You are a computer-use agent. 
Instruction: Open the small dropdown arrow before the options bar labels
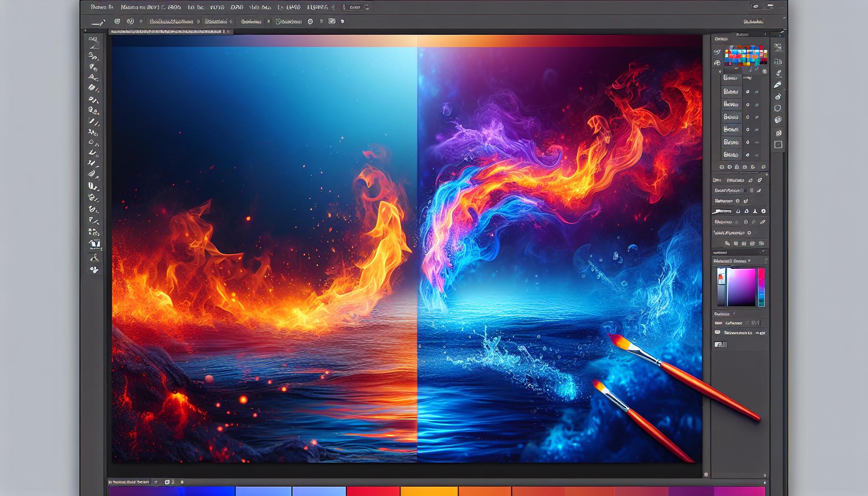click(x=141, y=22)
